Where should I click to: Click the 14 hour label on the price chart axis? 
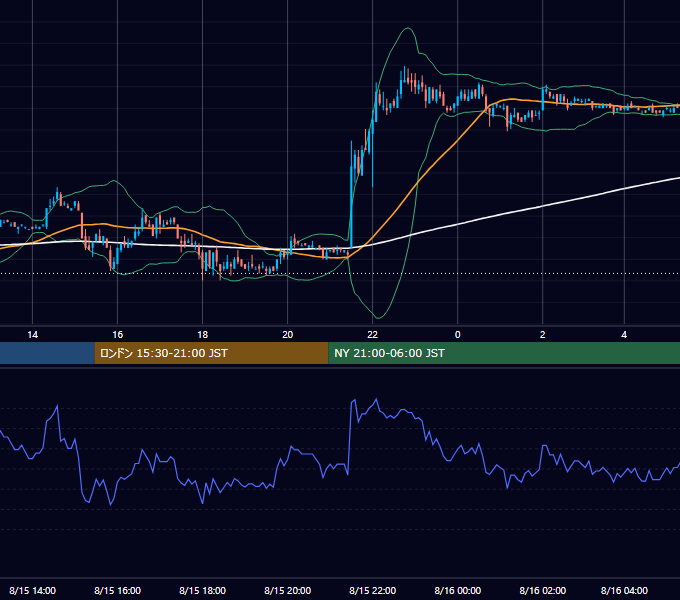click(33, 335)
